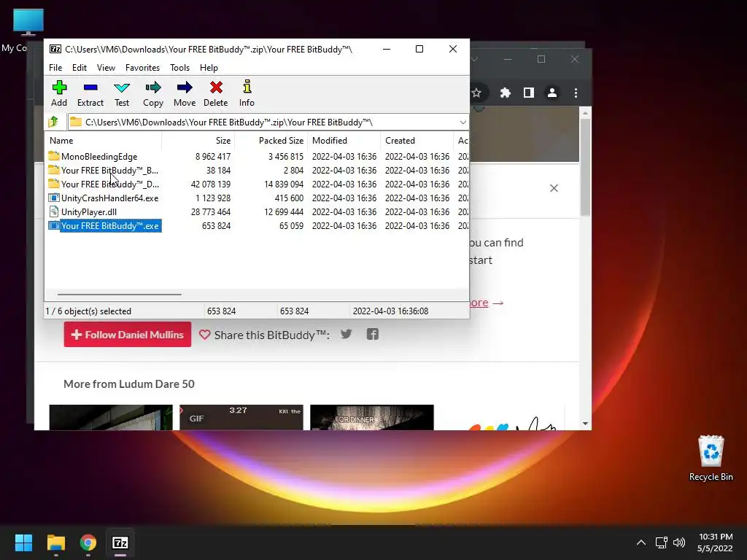Open the Tools menu
This screenshot has height=560, width=747.
[179, 68]
